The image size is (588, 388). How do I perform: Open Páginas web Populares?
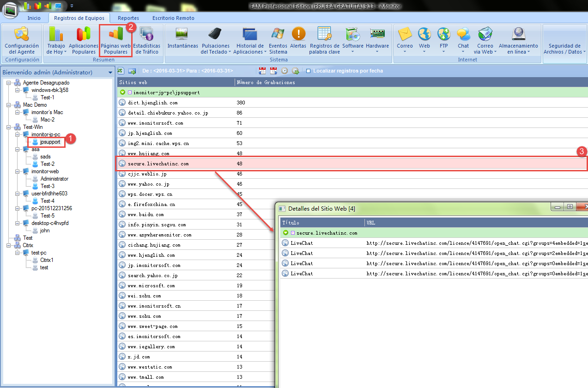[x=115, y=40]
